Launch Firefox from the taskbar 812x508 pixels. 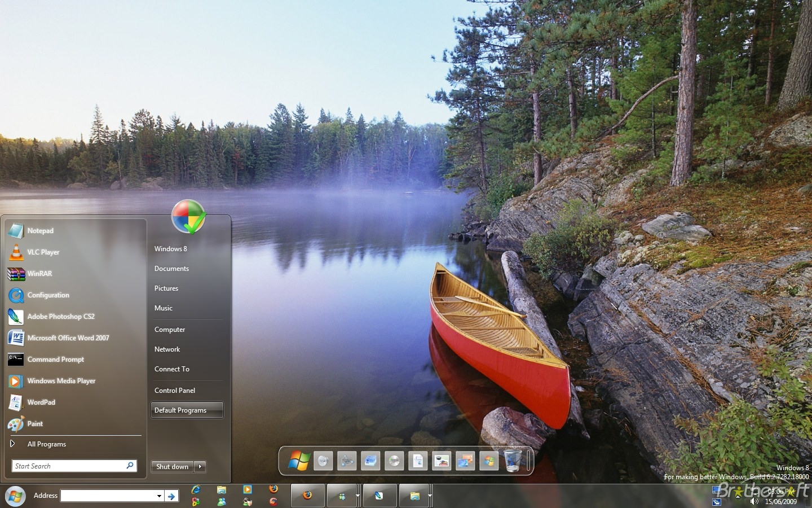(308, 496)
